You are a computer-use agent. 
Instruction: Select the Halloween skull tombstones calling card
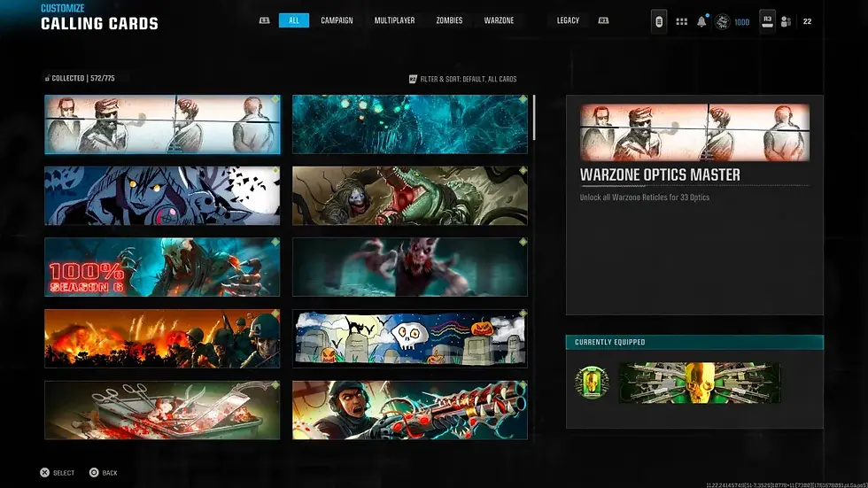point(409,338)
